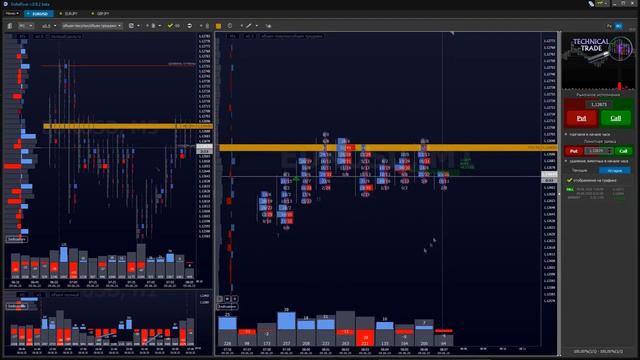Click the large red Put button
The width and height of the screenshot is (640, 360).
[x=581, y=118]
